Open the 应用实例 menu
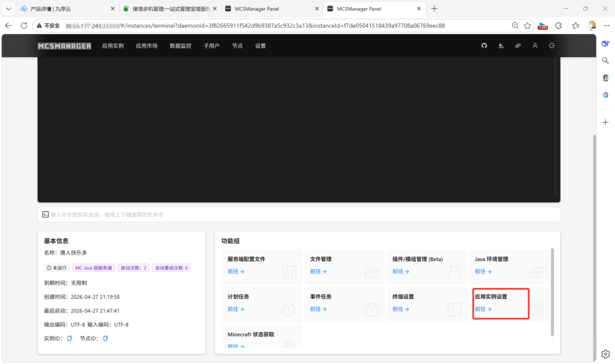This screenshot has height=364, width=615. tap(112, 46)
